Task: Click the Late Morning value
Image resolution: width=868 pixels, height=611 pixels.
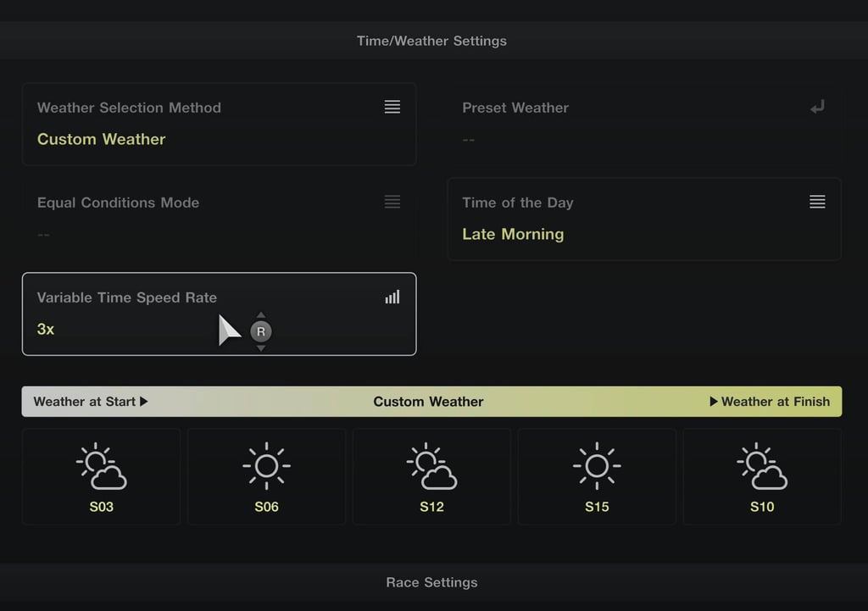Action: [x=513, y=234]
